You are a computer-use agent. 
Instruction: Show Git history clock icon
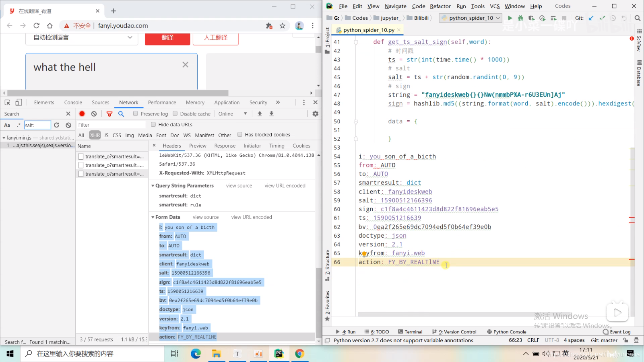point(613,18)
